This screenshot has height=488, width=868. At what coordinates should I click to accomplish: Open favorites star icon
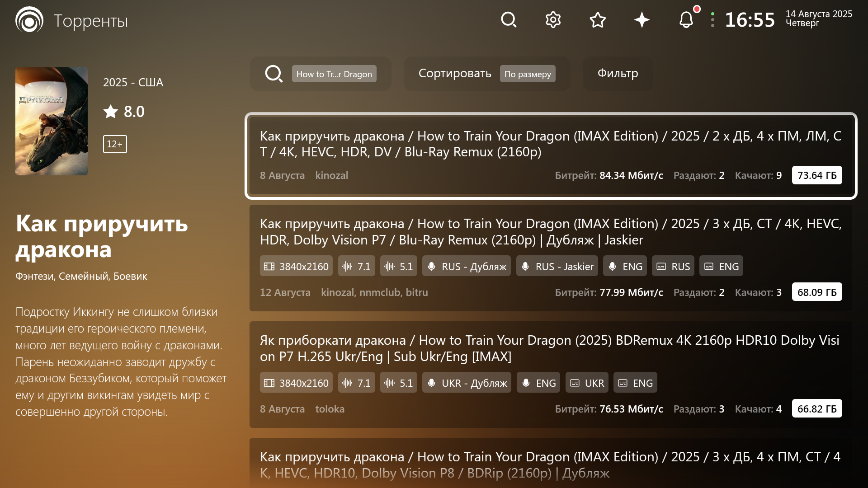click(x=598, y=20)
